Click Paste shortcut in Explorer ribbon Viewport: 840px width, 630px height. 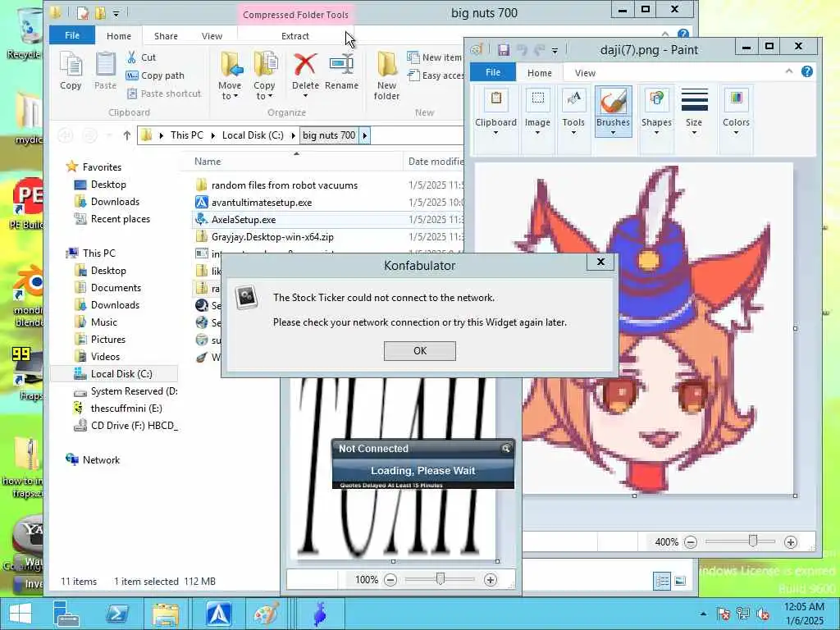pos(164,94)
